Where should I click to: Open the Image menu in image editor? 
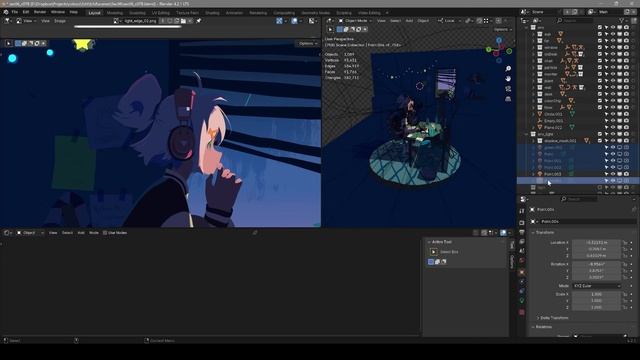[60, 21]
